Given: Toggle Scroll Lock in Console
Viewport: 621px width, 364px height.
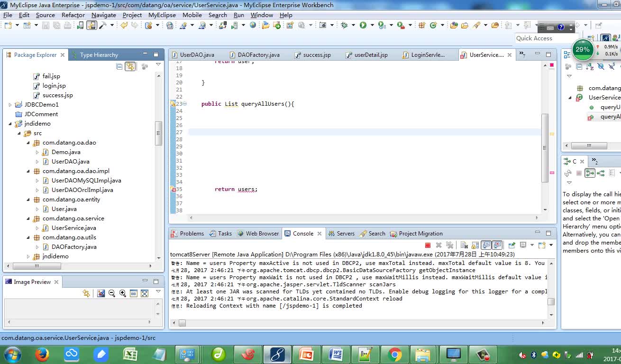Looking at the screenshot, I should pos(475,245).
